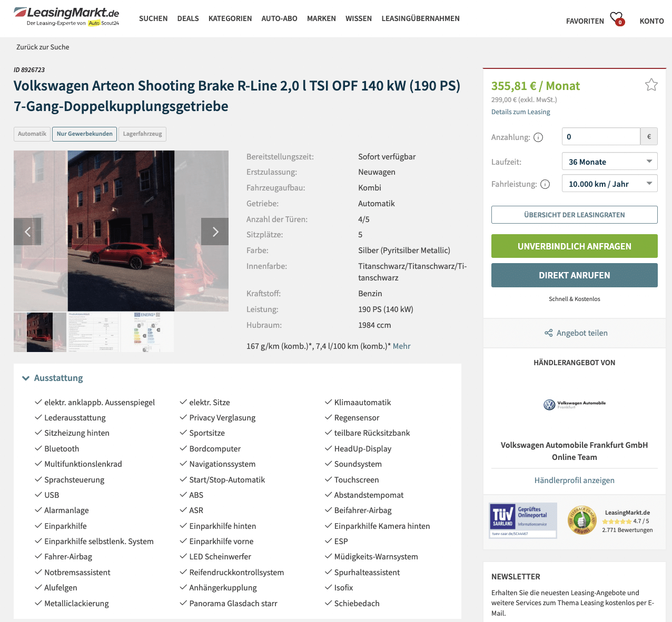Click the Lagerfahrzeug tag
The width and height of the screenshot is (672, 622).
point(142,134)
